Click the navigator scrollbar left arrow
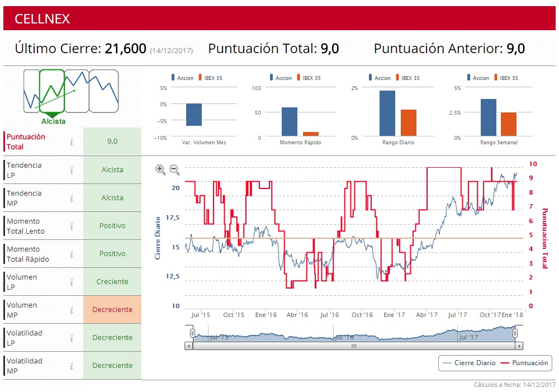The width and height of the screenshot is (559, 392). (188, 346)
